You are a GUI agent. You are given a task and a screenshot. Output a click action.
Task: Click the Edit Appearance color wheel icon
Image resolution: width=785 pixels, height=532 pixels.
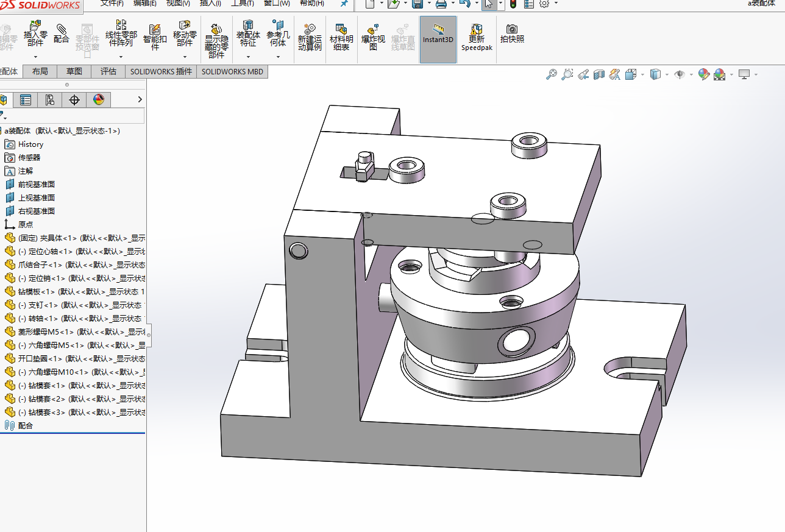[x=704, y=74]
